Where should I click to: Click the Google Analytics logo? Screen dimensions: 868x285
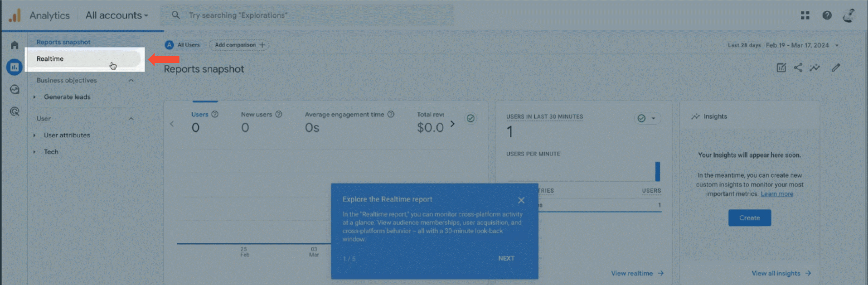pyautogui.click(x=15, y=15)
